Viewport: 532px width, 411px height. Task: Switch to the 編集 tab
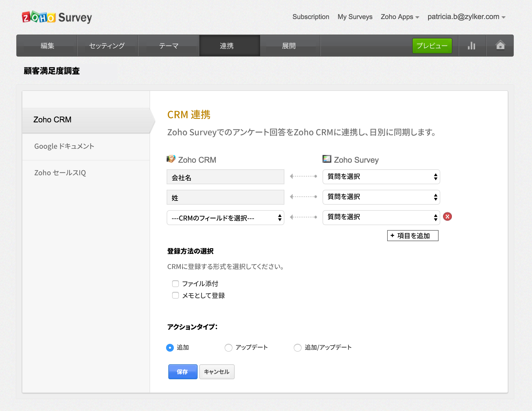47,46
